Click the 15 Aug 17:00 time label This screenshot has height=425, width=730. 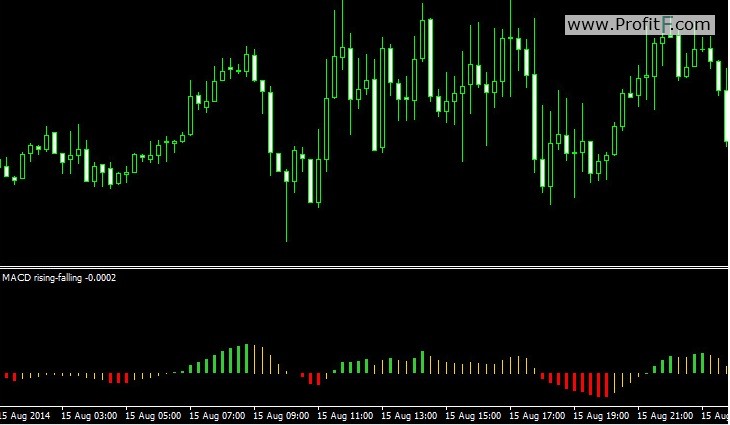coord(537,415)
